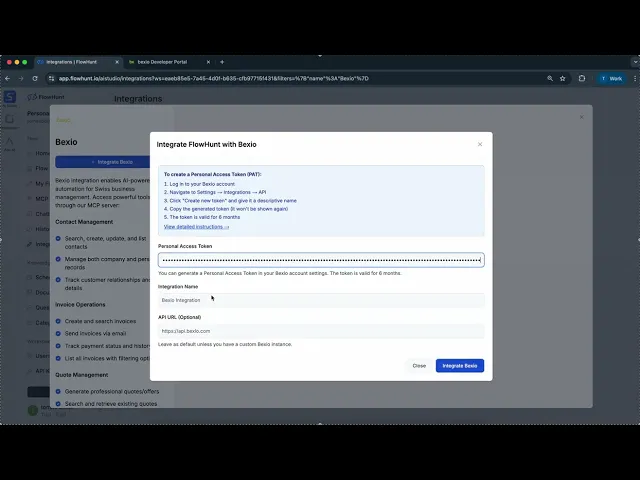This screenshot has height=480, width=640.
Task: Click the Personal Access Token field
Action: pyautogui.click(x=321, y=260)
